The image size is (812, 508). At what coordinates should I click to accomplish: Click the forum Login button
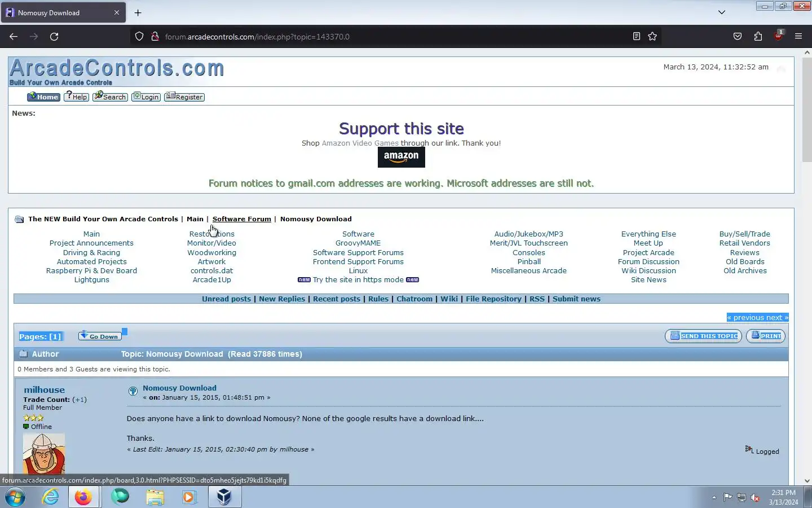coord(146,97)
